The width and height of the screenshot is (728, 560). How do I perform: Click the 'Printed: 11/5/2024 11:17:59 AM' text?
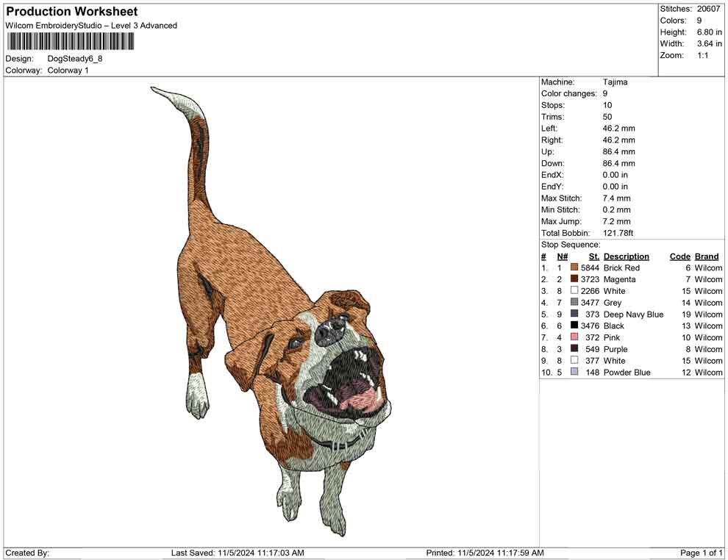pos(485,553)
